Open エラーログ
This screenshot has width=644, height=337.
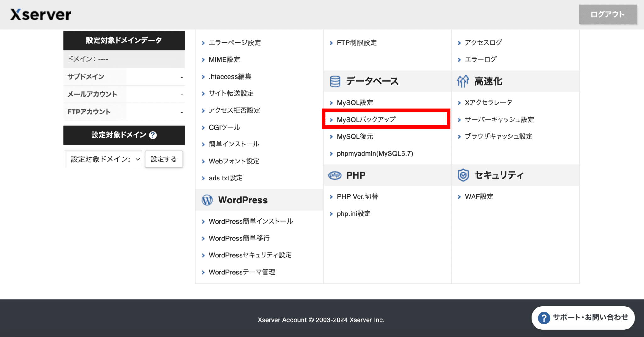coord(480,59)
